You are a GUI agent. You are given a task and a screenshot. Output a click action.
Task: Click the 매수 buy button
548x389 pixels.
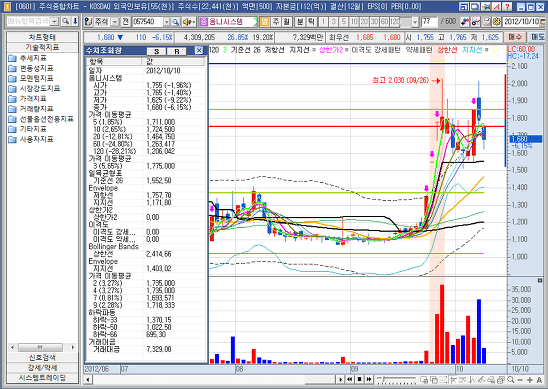tap(515, 37)
